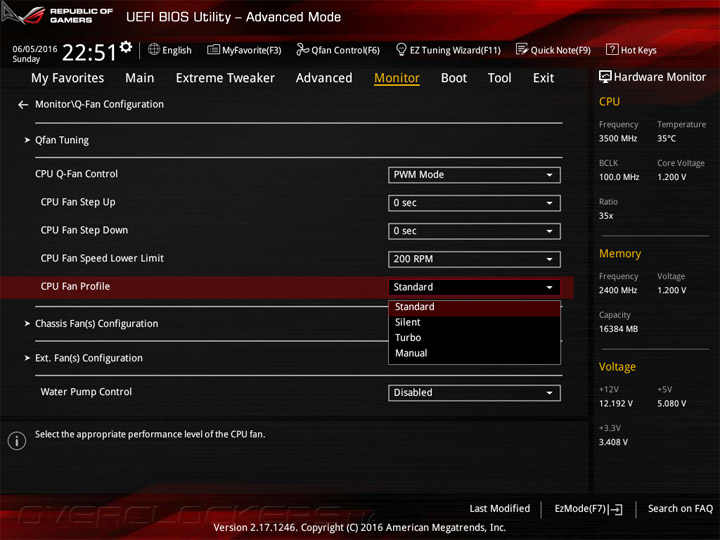Image resolution: width=720 pixels, height=540 pixels.
Task: Click the Quick Note pencil icon
Action: [522, 49]
